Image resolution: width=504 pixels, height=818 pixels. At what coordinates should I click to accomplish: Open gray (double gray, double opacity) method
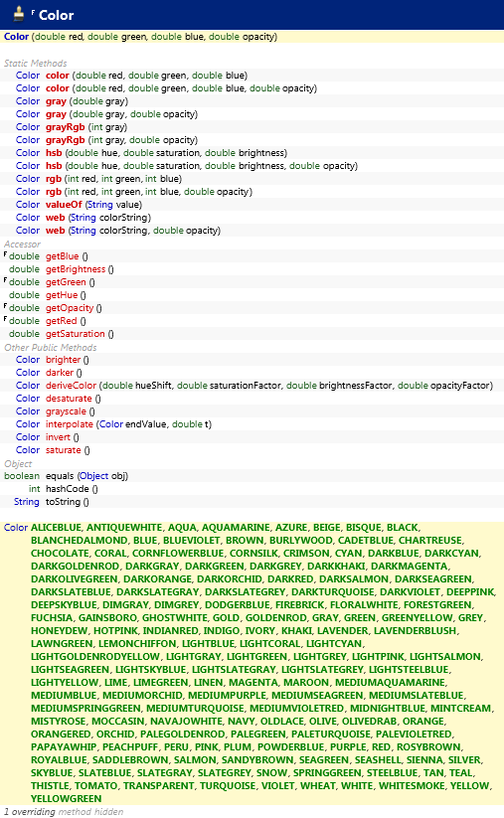coord(56,114)
